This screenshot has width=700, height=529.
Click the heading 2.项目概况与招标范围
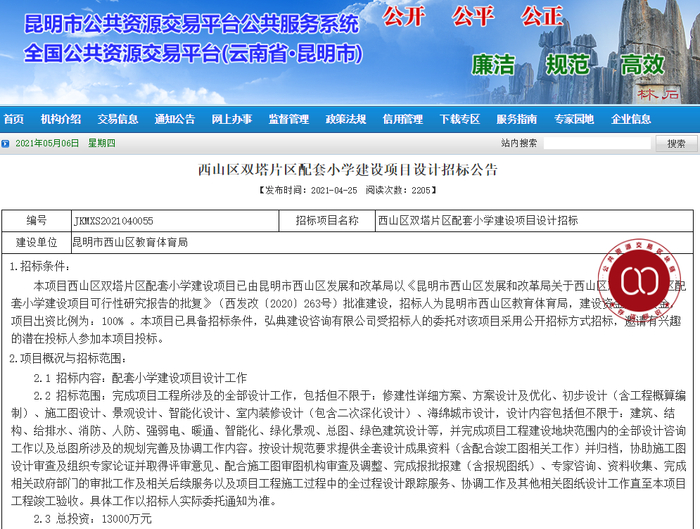(68, 358)
